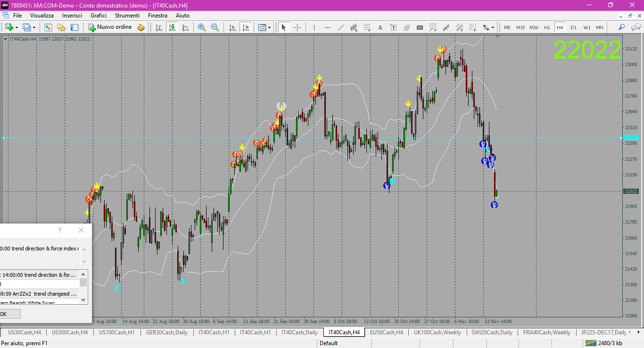Toggle the Terminal panel icon
The image size is (644, 348).
click(x=74, y=27)
